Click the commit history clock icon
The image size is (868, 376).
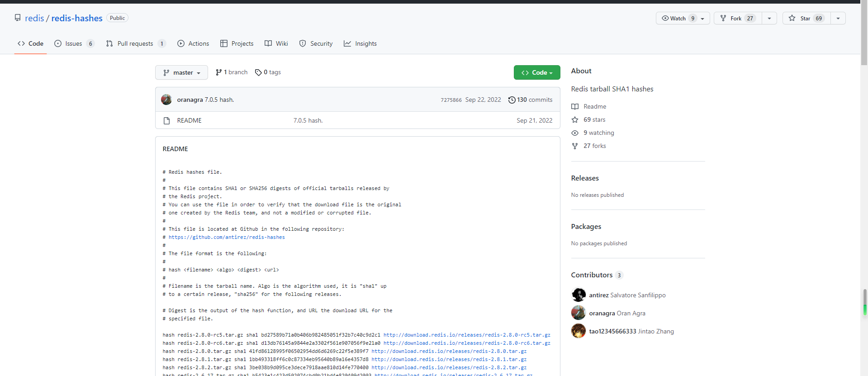512,100
